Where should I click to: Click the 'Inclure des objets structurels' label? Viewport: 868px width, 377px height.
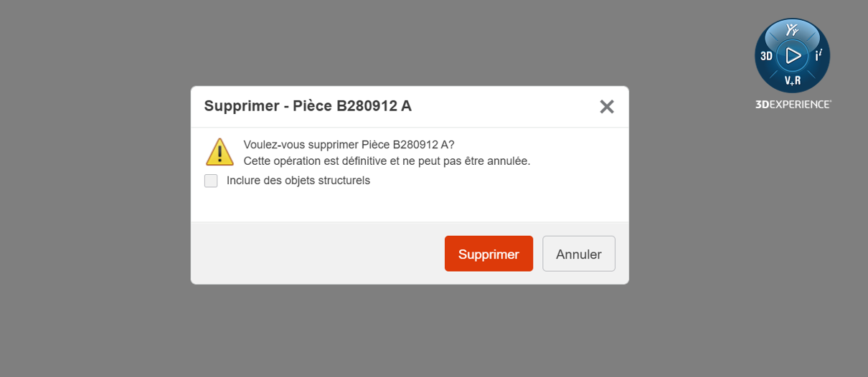pyautogui.click(x=298, y=181)
